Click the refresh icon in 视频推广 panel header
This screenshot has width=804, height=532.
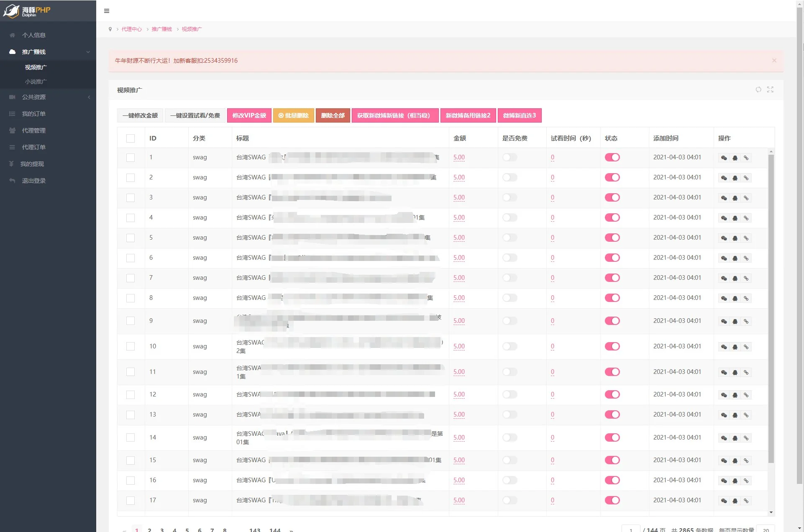click(x=758, y=90)
